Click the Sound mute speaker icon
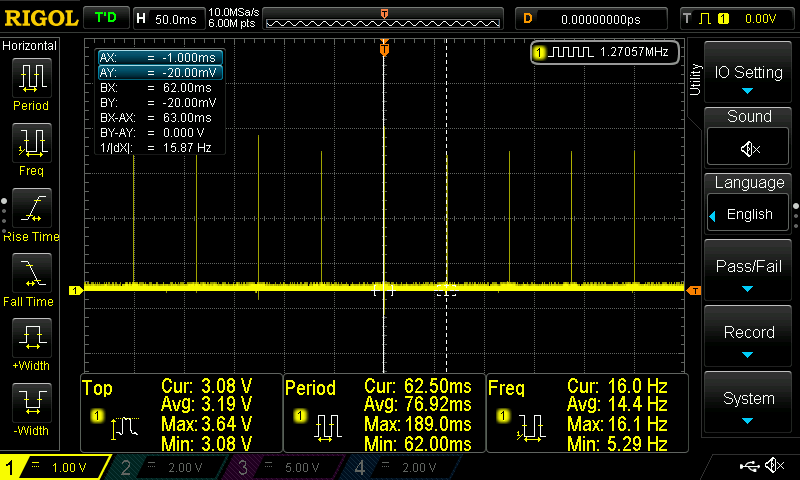 tap(749, 148)
